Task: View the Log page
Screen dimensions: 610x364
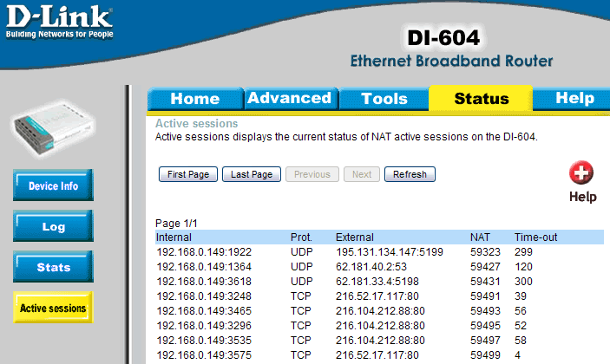Action: click(53, 226)
